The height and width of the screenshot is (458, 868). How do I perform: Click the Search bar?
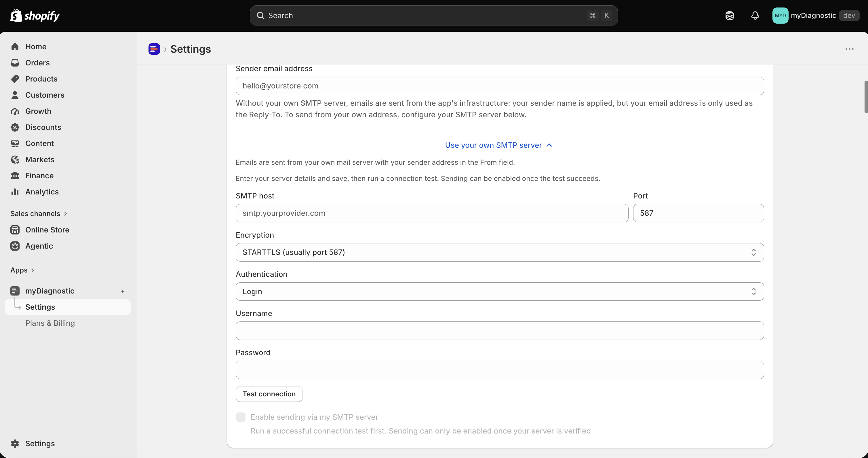(434, 16)
